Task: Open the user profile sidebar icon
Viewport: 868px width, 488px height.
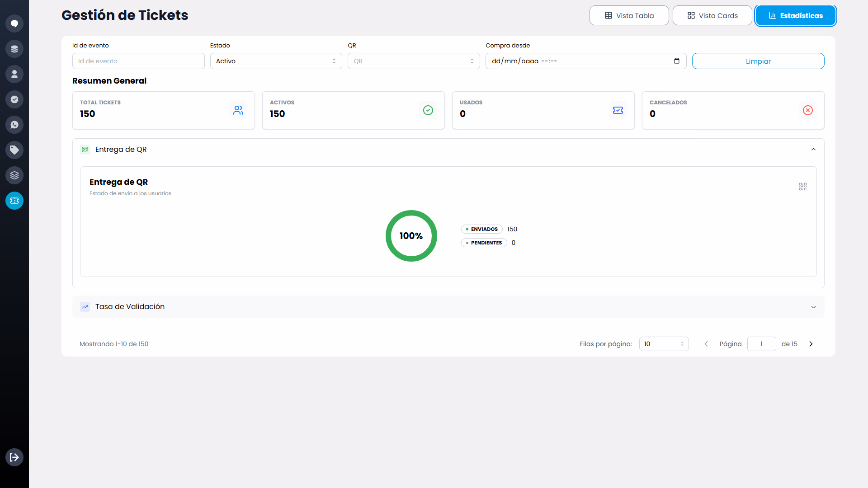Action: point(14,74)
